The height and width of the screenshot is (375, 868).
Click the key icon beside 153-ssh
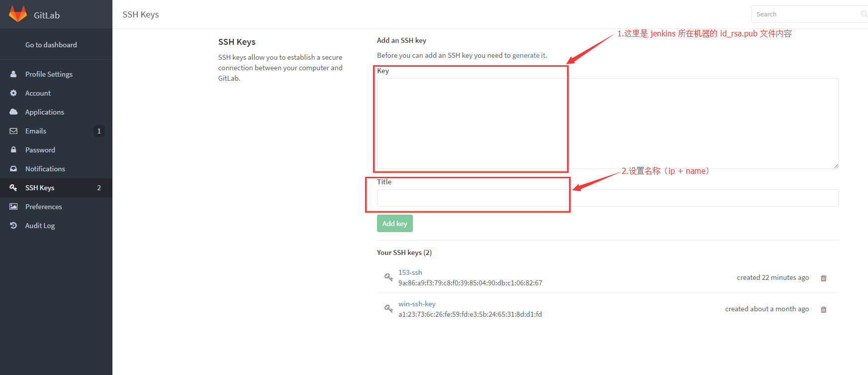pyautogui.click(x=388, y=277)
